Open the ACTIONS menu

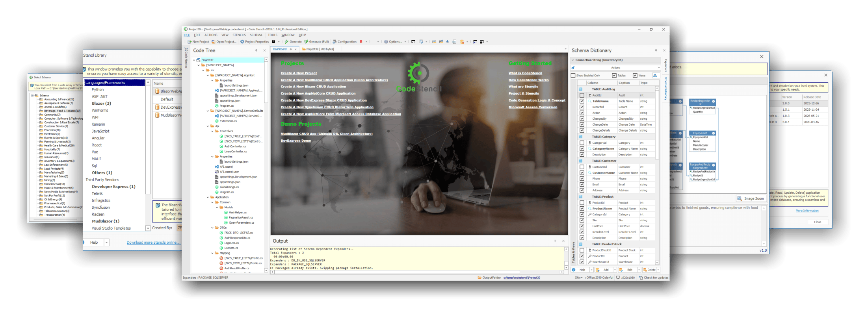pyautogui.click(x=211, y=35)
